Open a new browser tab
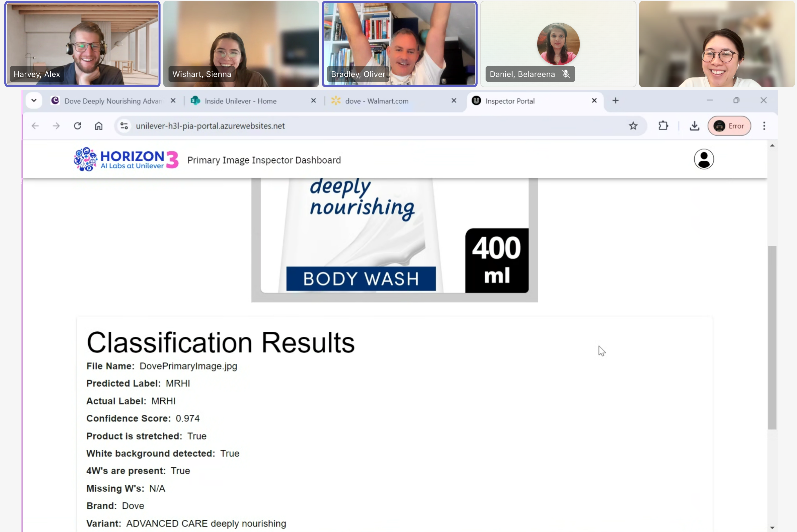 click(615, 100)
